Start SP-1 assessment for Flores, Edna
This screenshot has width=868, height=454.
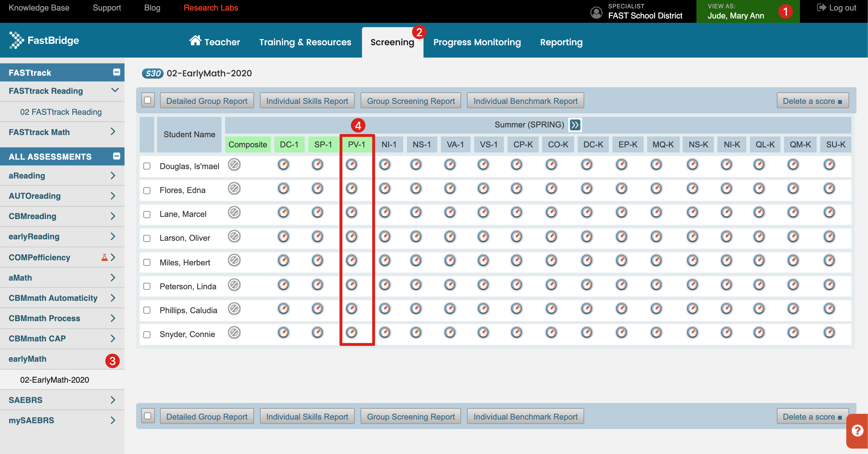317,189
